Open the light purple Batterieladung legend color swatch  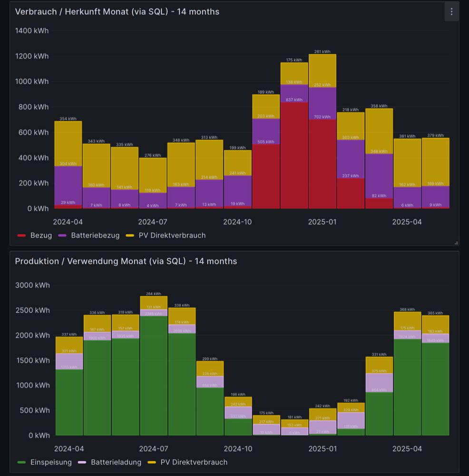[82, 462]
